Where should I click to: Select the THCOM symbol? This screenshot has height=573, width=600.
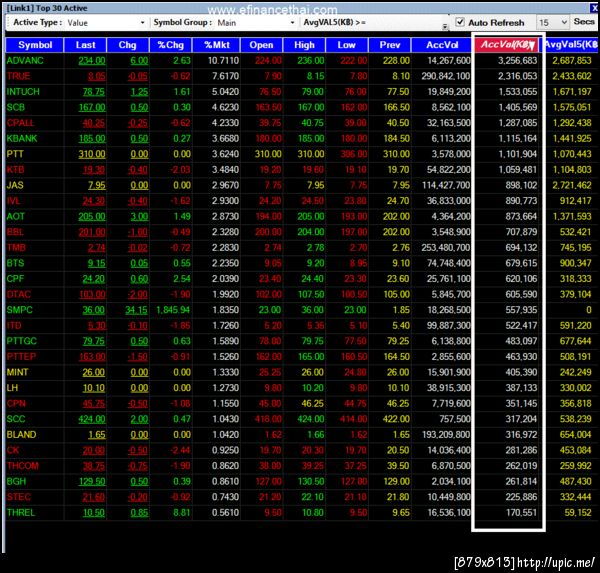[23, 466]
